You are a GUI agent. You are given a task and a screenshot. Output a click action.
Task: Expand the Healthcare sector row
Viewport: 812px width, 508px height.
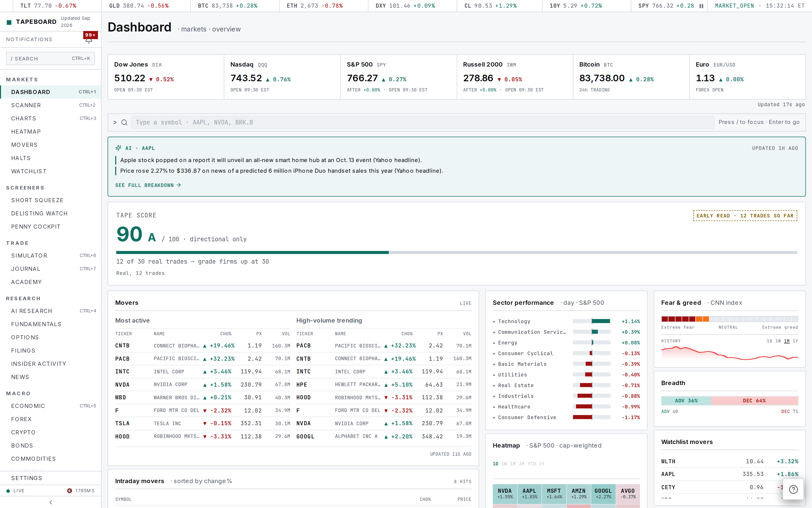coord(566,407)
